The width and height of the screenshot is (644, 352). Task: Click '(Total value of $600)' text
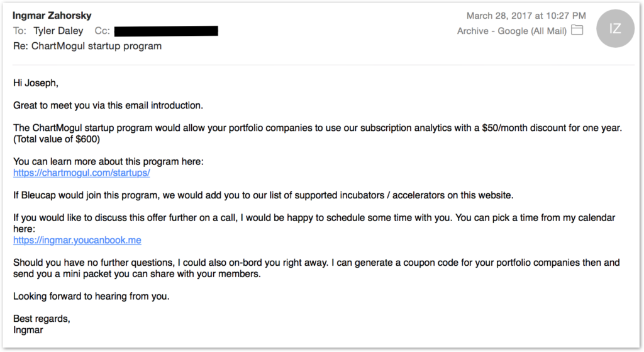(57, 139)
